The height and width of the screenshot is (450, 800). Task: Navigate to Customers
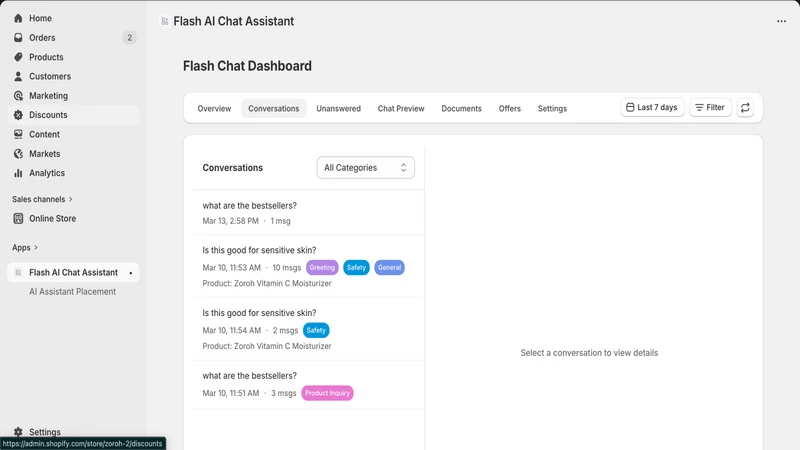(x=50, y=77)
